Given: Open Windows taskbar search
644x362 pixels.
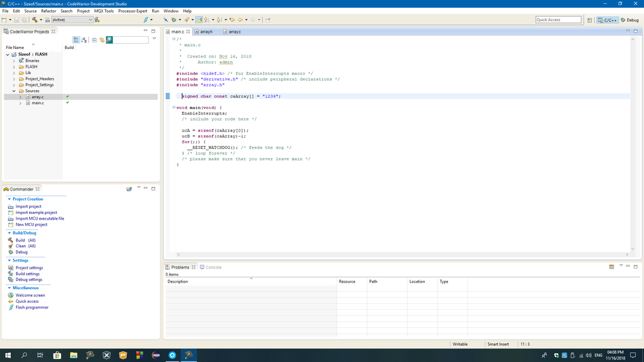Looking at the screenshot, I should (24, 355).
